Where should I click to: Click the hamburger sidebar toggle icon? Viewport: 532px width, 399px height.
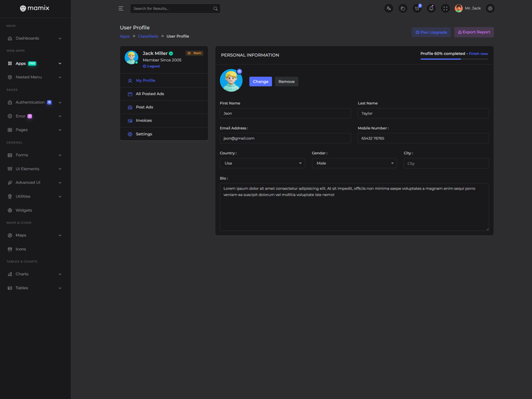pos(121,9)
